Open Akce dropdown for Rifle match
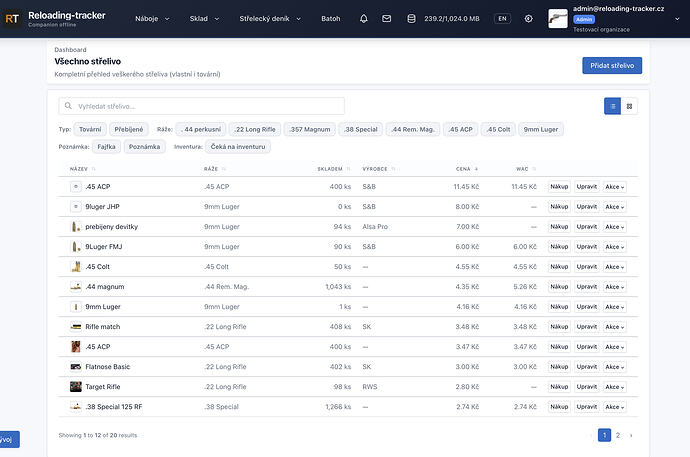The width and height of the screenshot is (690, 457). coord(614,327)
